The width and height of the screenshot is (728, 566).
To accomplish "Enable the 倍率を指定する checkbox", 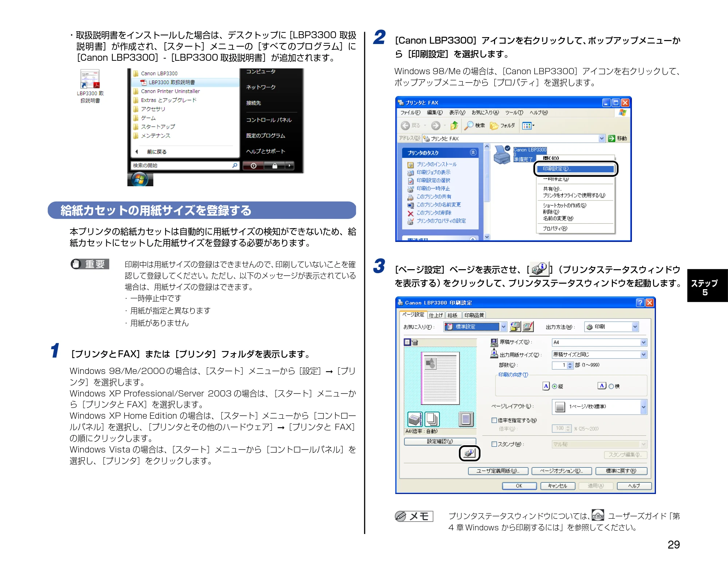I will [494, 420].
